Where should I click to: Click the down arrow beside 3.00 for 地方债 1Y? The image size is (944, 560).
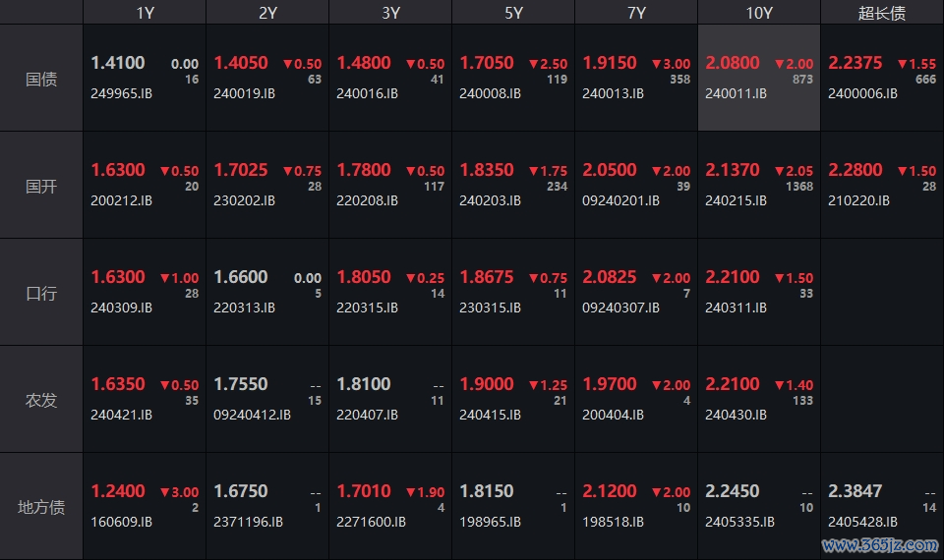coord(165,492)
